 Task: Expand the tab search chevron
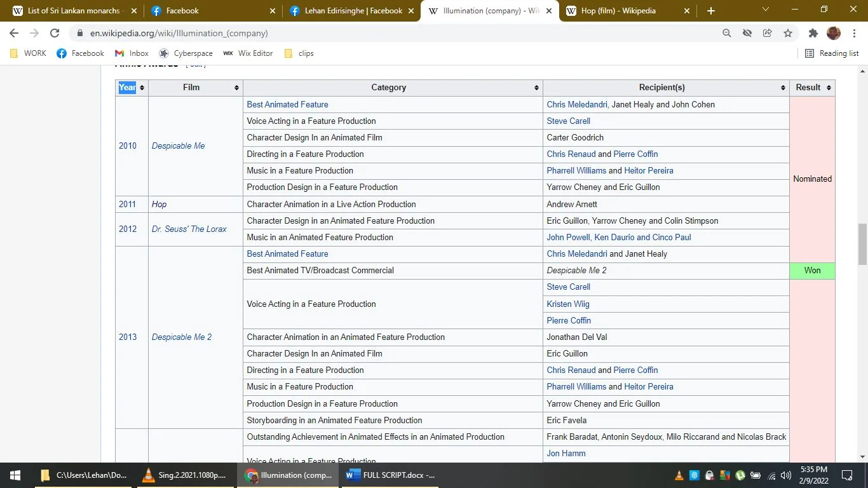(x=766, y=10)
